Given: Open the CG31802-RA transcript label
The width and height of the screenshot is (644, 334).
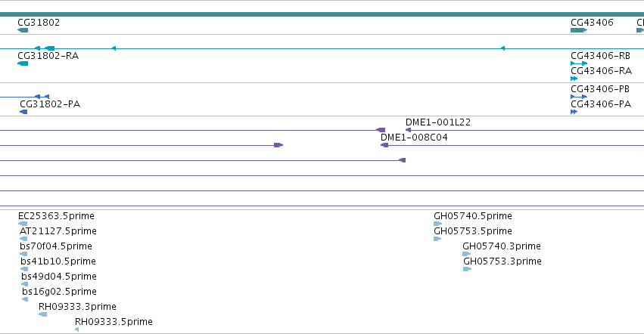Looking at the screenshot, I should pyautogui.click(x=48, y=56).
